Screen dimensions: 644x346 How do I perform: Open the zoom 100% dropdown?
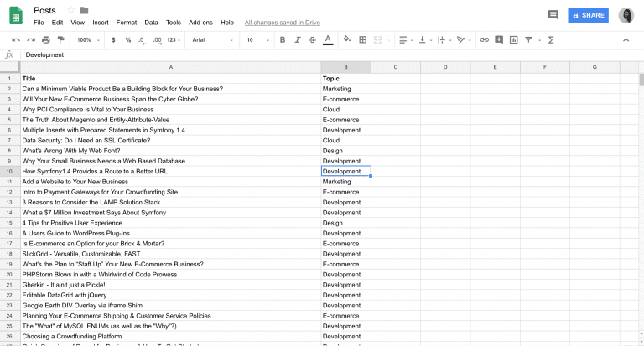click(86, 39)
